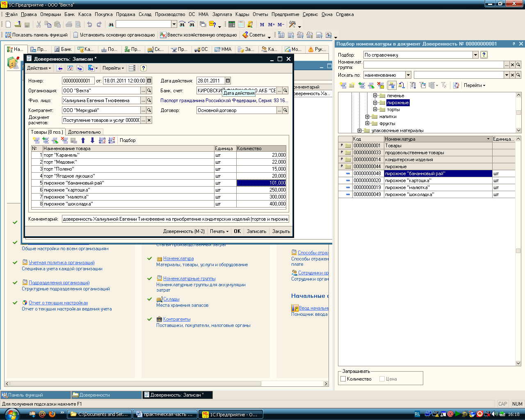Open the Искать по 'наименованию' dropdown
The image size is (525, 420).
point(408,75)
